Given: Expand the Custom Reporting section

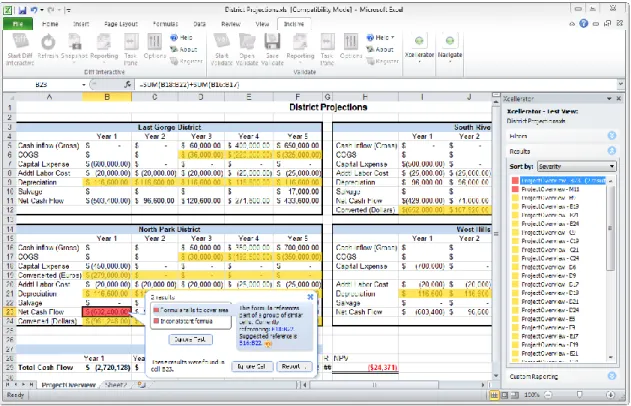Looking at the screenshot, I should 612,376.
